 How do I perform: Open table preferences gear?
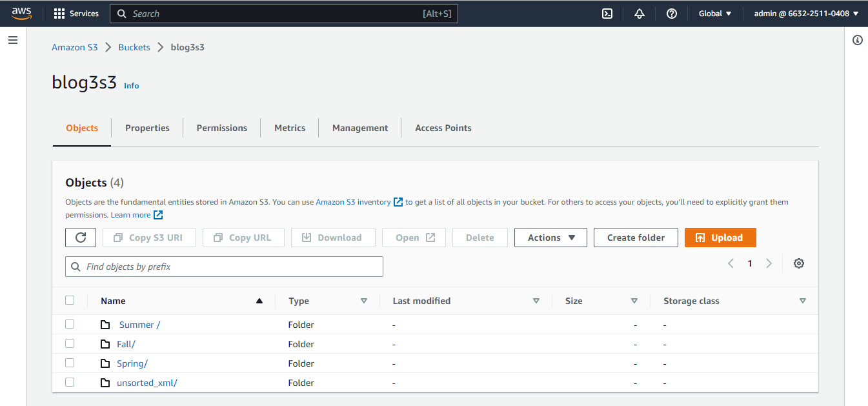coord(799,263)
